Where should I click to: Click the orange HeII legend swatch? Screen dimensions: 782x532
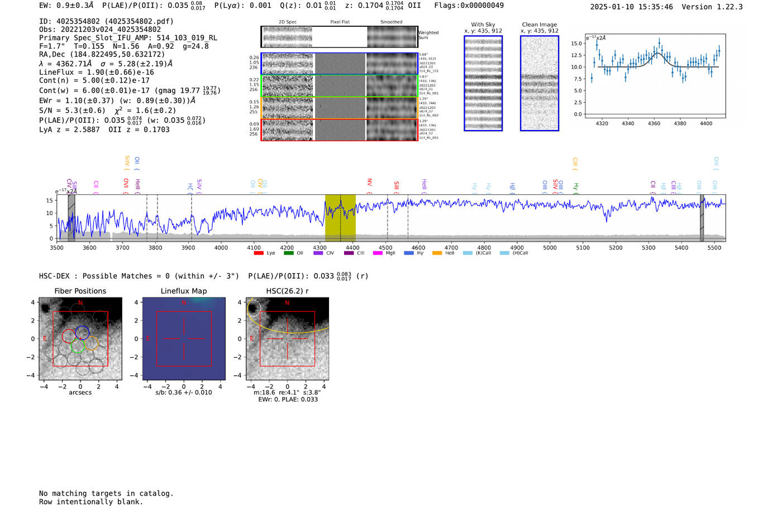pyautogui.click(x=437, y=253)
